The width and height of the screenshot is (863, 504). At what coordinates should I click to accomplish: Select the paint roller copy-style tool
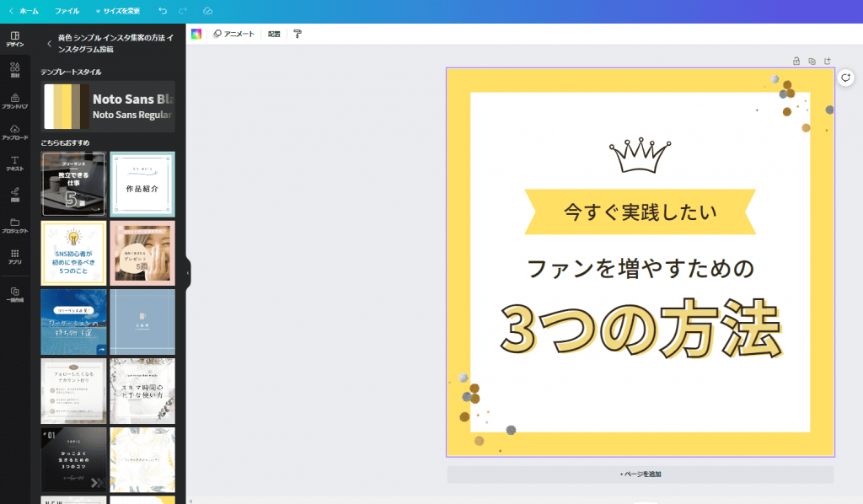coord(297,34)
